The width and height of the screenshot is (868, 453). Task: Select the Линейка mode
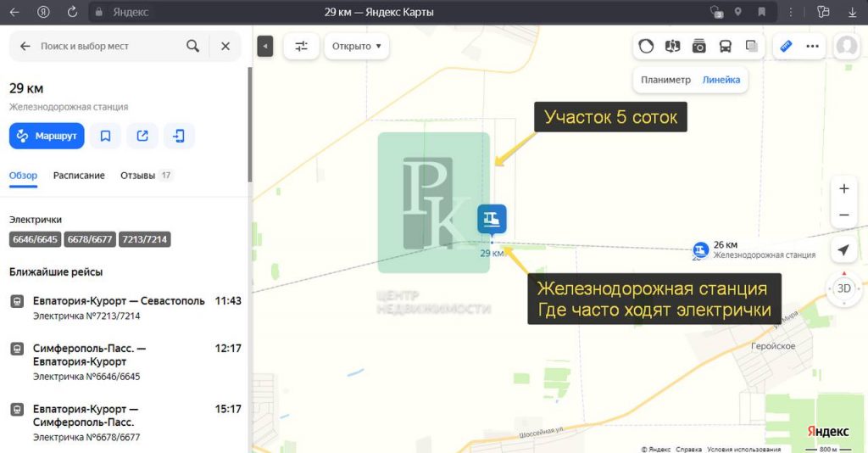(x=721, y=80)
